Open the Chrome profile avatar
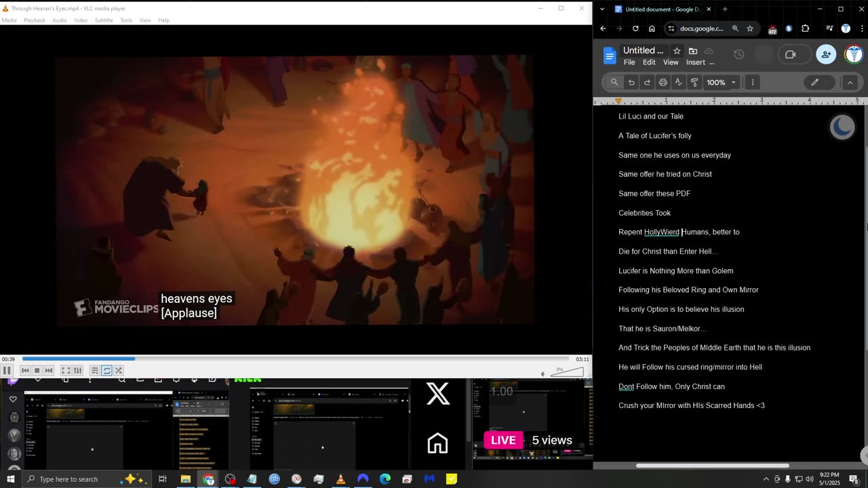 click(846, 28)
